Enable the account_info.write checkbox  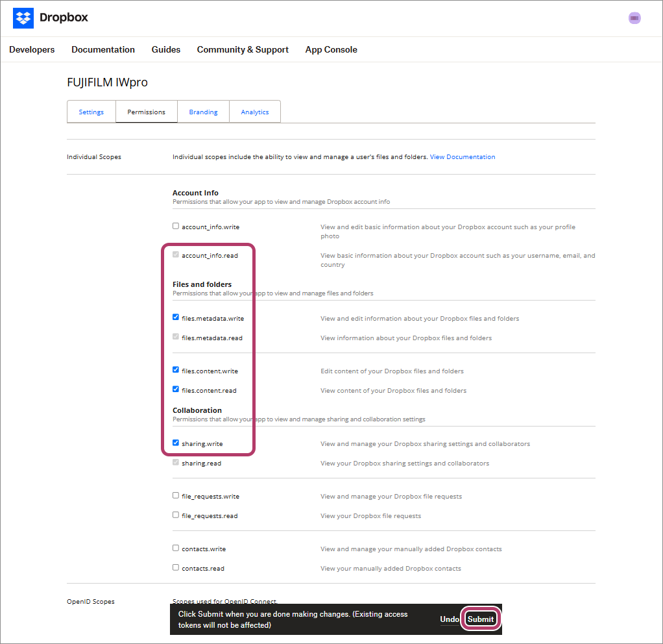tap(176, 227)
